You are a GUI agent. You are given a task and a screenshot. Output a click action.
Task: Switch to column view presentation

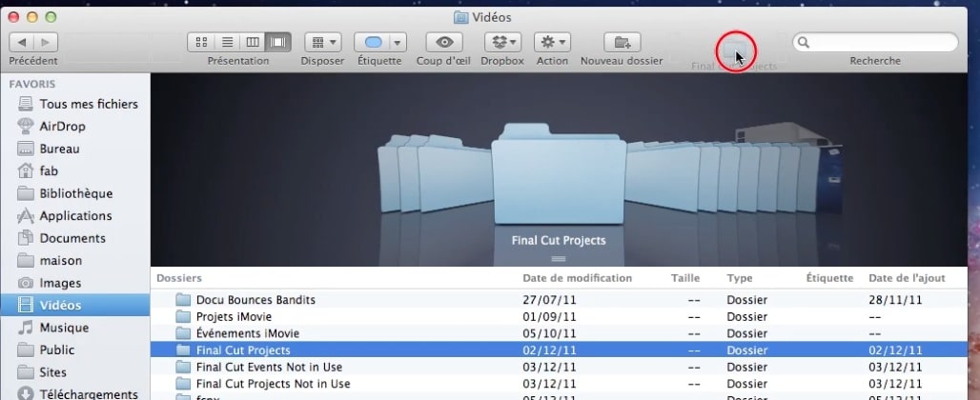(253, 43)
